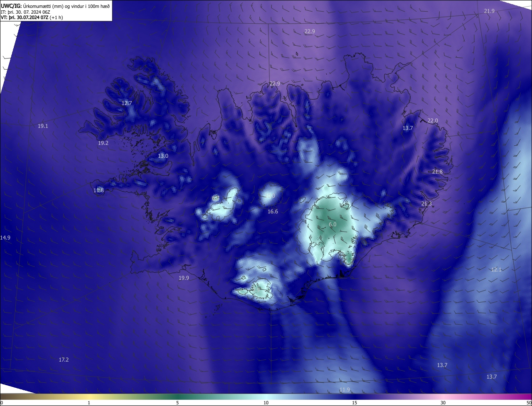
Task: Click the 19.1 value label
Action: 43,126
